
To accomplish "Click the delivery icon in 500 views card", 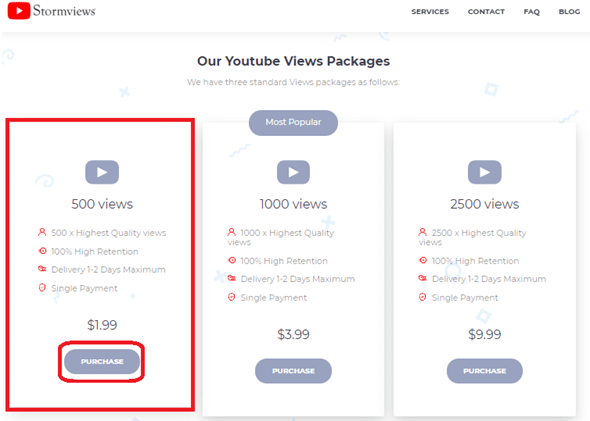I will click(x=42, y=269).
